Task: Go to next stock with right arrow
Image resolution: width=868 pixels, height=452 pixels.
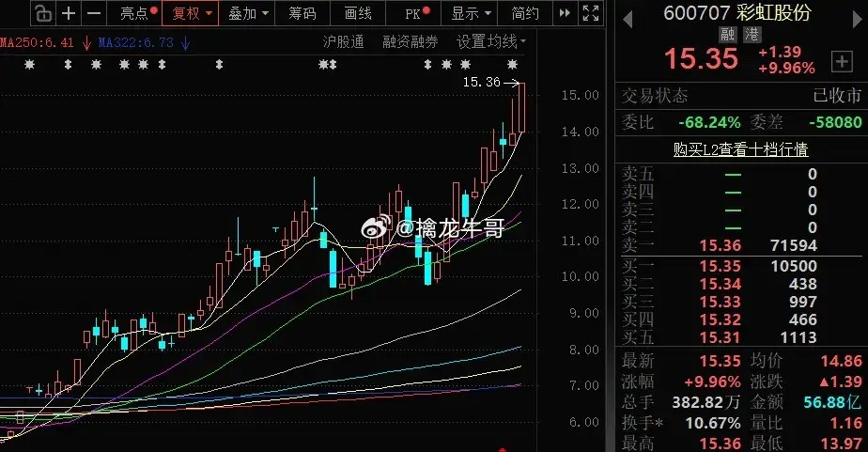Action: pos(857,21)
